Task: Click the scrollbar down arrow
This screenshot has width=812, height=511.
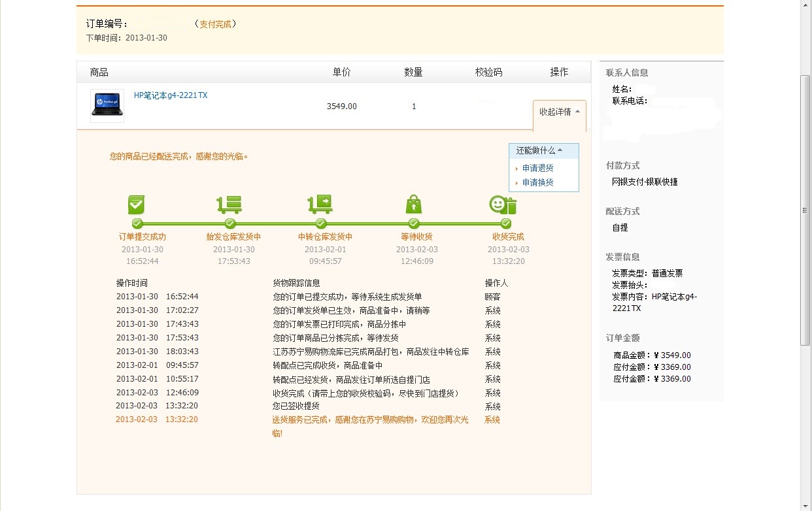Action: pyautogui.click(x=806, y=505)
